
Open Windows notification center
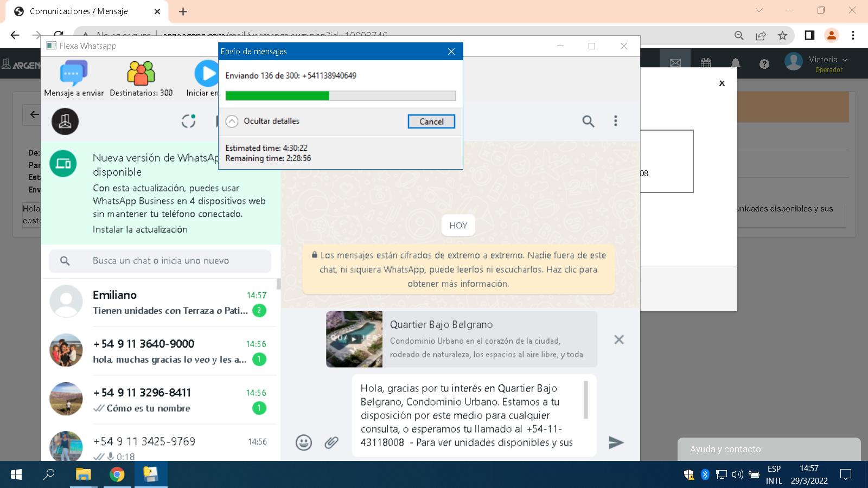[845, 474]
